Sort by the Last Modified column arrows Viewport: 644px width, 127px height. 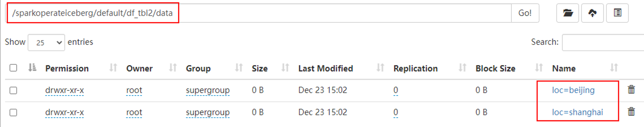380,68
